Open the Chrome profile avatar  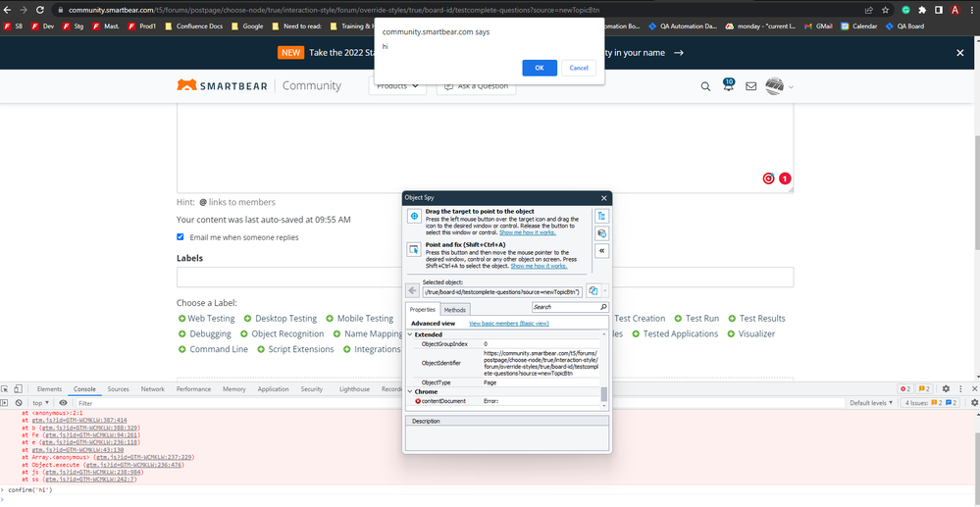click(x=955, y=10)
